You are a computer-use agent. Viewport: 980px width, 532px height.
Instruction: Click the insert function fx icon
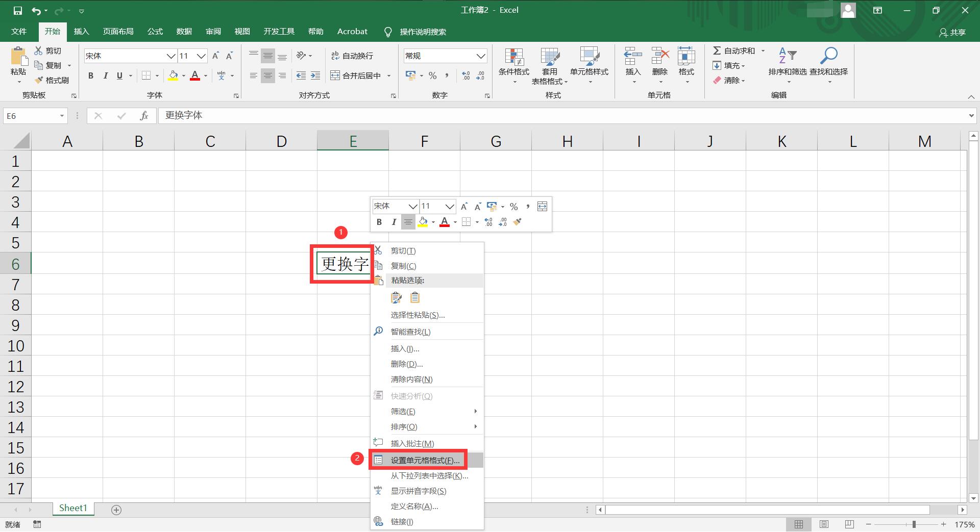(x=144, y=116)
